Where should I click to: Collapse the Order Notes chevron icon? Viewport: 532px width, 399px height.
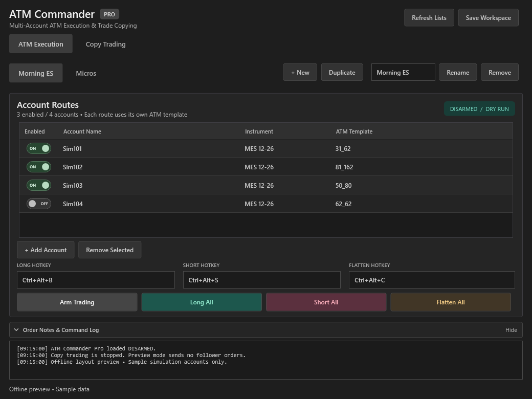[16, 330]
